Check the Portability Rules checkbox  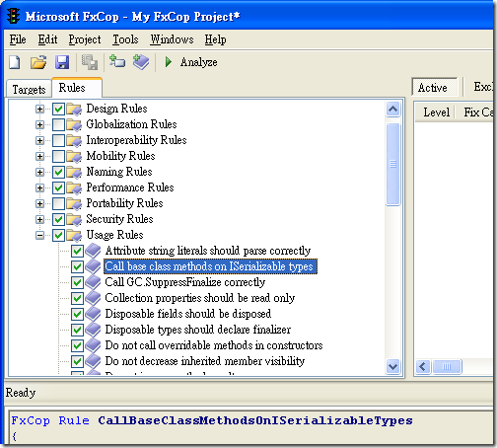tap(58, 203)
